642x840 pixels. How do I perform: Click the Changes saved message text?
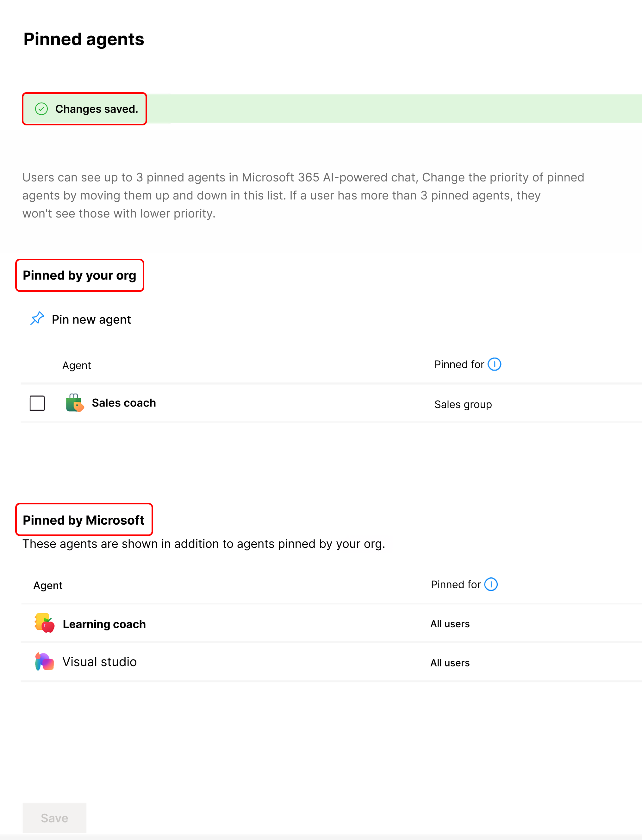97,109
